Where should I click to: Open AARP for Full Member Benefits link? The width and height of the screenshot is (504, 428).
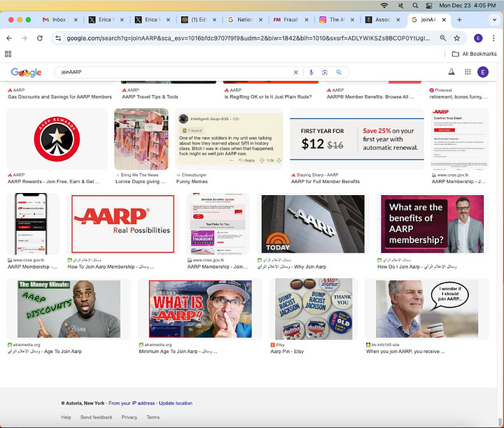click(x=325, y=181)
